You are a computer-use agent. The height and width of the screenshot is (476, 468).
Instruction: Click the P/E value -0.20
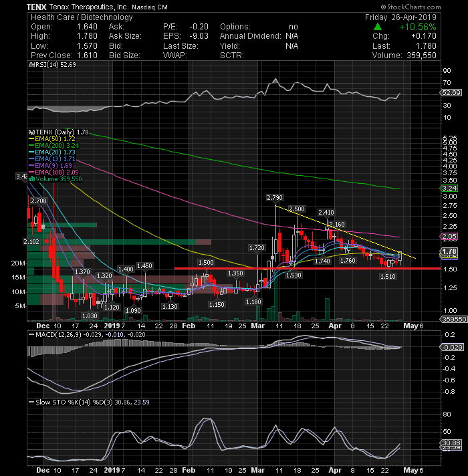199,27
